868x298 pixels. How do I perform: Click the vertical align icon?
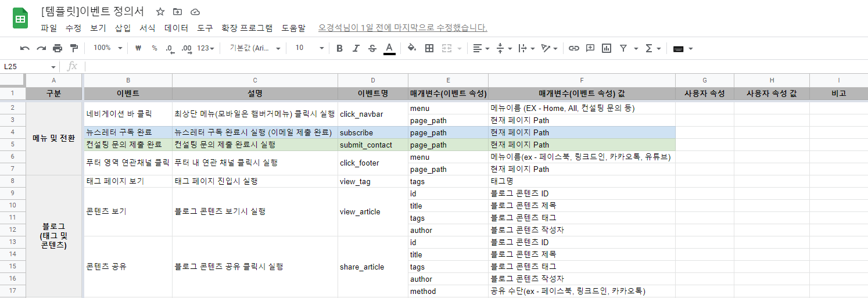(500, 48)
